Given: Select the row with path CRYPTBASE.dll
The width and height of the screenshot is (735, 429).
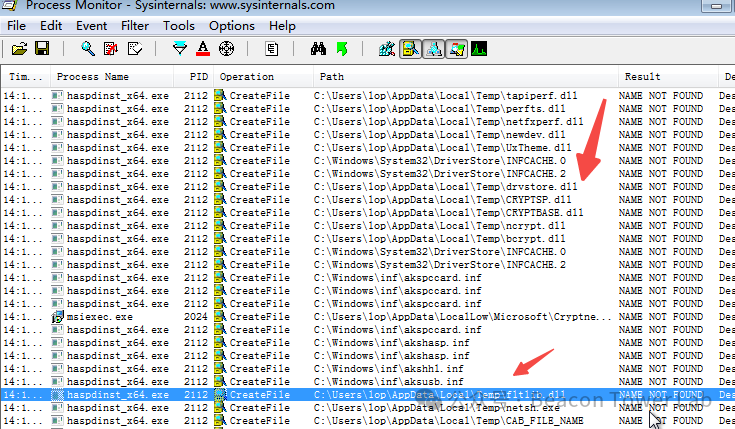Looking at the screenshot, I should pos(368,213).
